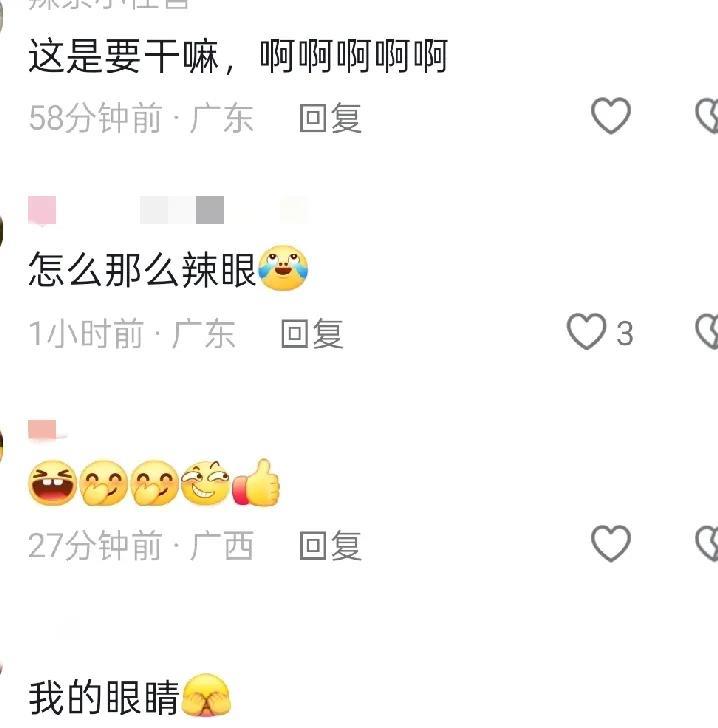Like the 27分钟前 广西 emoji comment
The height and width of the screenshot is (728, 718).
(x=610, y=544)
